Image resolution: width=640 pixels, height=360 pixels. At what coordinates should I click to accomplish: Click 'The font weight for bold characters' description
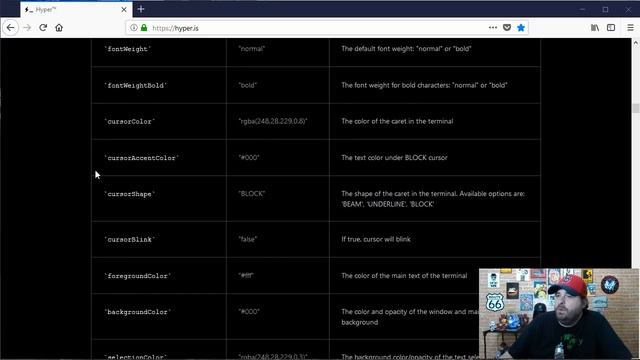coord(424,85)
